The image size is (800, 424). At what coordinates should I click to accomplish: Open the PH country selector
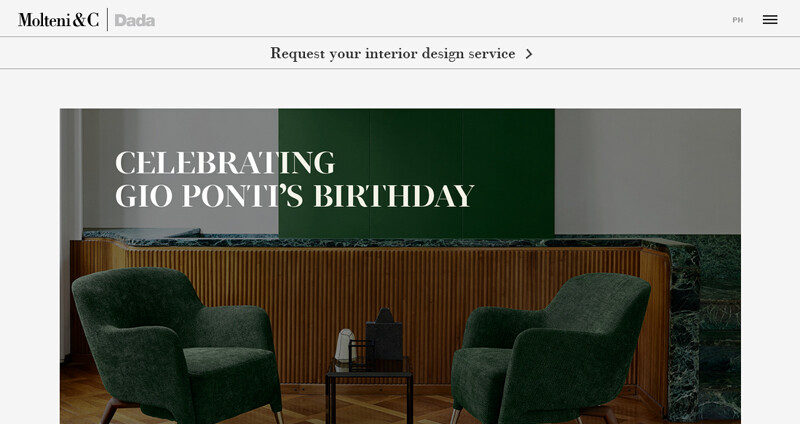(x=738, y=20)
